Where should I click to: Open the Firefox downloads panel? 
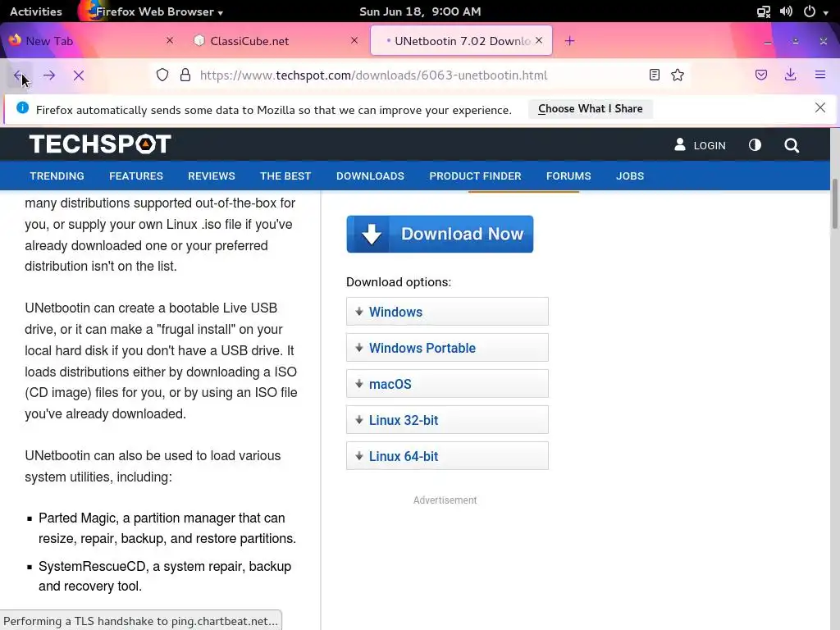point(790,75)
